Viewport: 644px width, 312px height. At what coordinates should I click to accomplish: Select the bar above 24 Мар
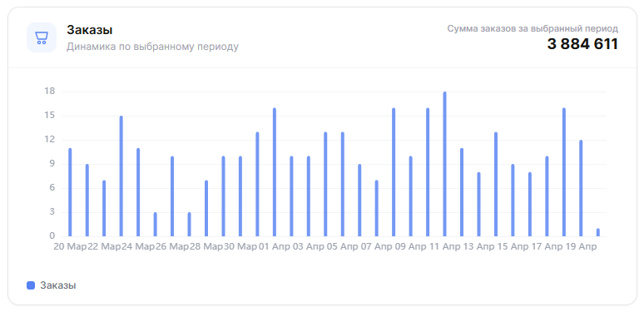(138, 192)
